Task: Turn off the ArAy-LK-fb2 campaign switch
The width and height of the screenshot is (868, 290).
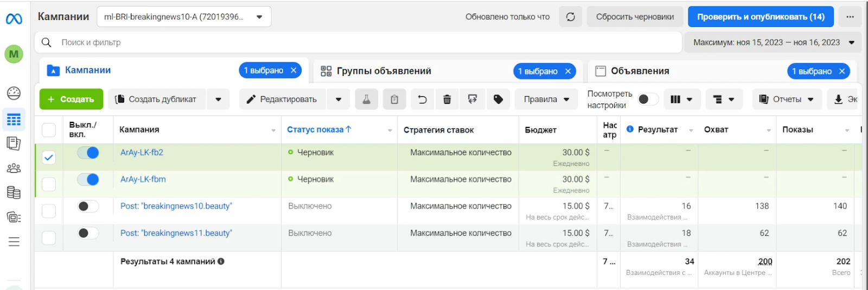Action: click(88, 153)
